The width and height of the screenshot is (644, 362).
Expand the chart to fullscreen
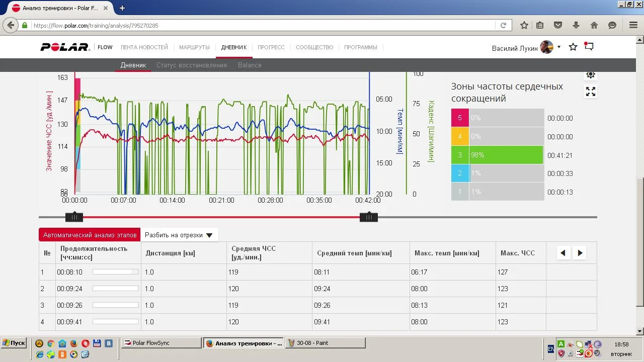[x=591, y=92]
